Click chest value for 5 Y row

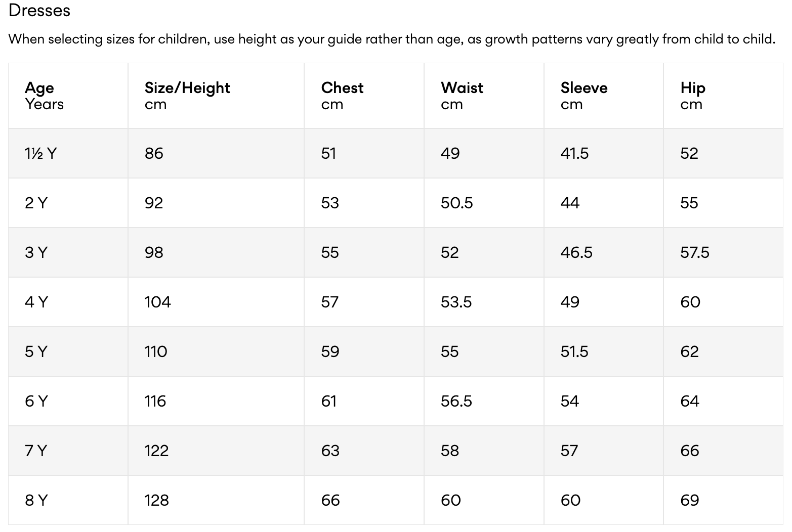click(330, 351)
